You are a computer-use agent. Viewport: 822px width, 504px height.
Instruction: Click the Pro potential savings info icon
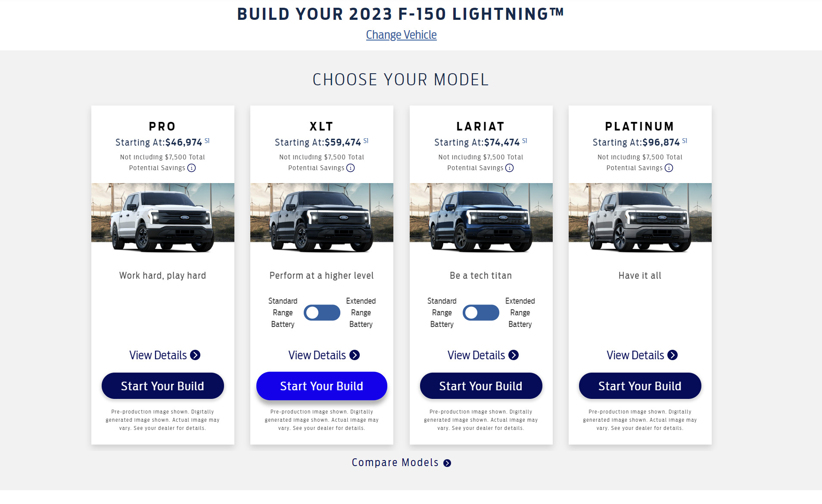(x=193, y=168)
